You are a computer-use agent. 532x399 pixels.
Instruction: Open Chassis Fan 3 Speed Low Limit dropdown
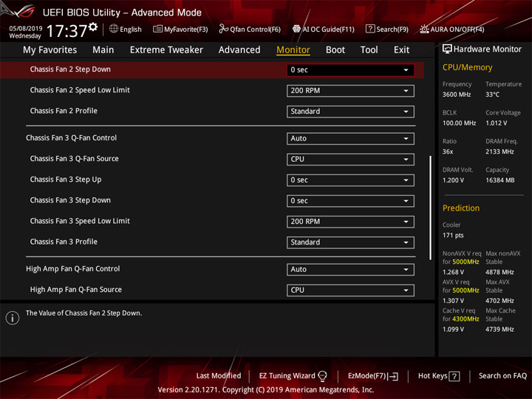point(350,222)
